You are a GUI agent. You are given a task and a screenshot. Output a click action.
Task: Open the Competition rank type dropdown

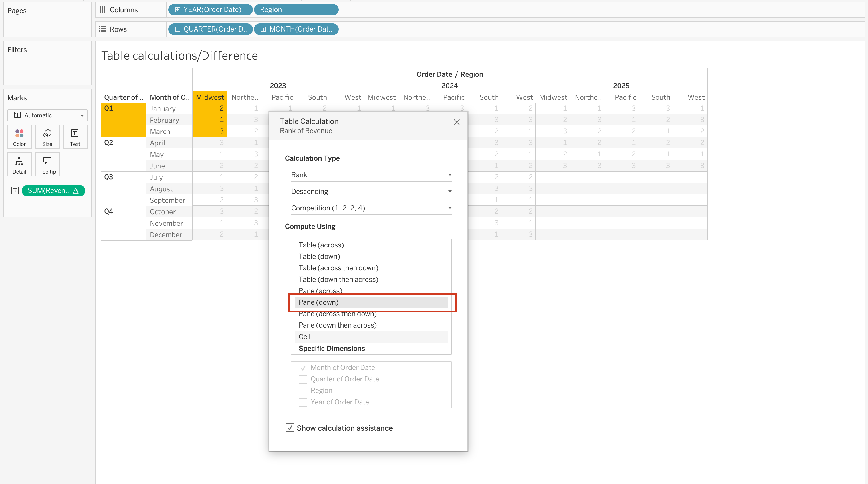click(x=371, y=208)
